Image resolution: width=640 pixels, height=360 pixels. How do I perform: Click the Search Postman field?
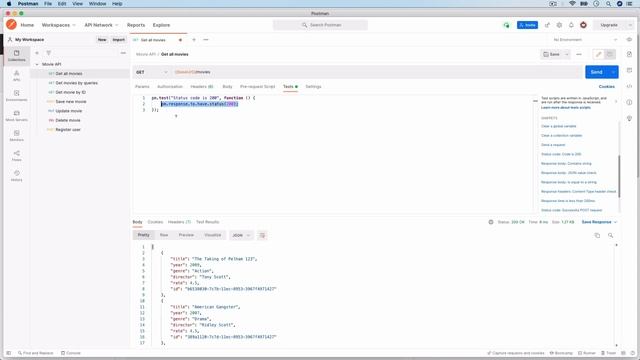click(320, 25)
